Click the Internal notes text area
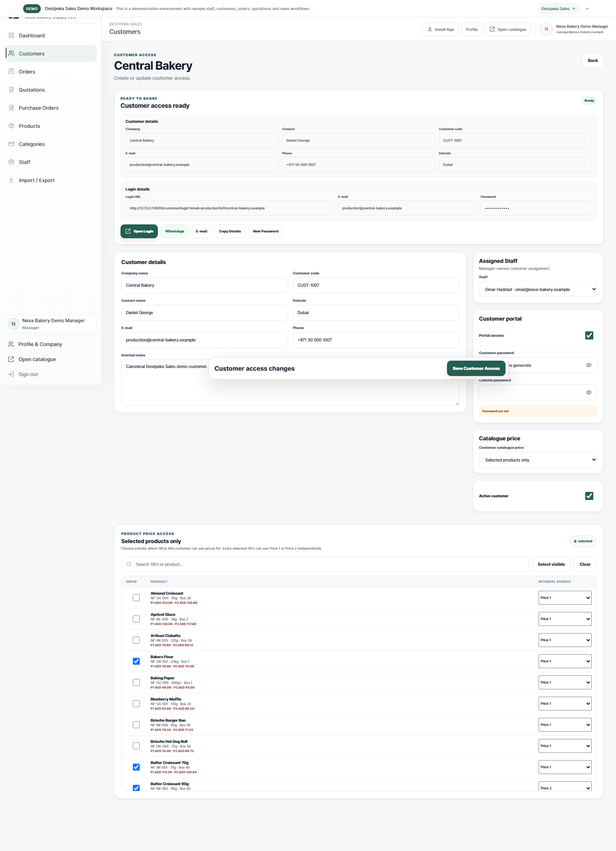Image resolution: width=616 pixels, height=851 pixels. (x=290, y=383)
